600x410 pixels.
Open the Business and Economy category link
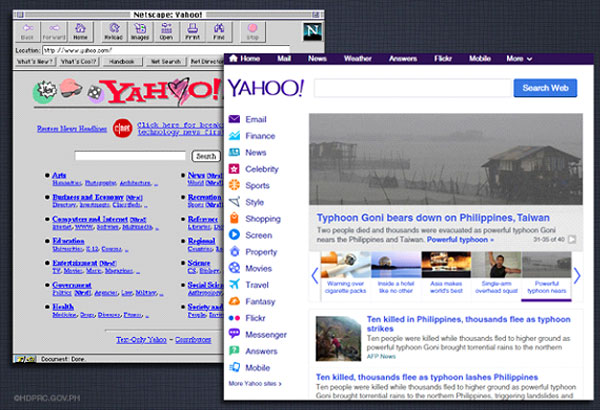88,197
